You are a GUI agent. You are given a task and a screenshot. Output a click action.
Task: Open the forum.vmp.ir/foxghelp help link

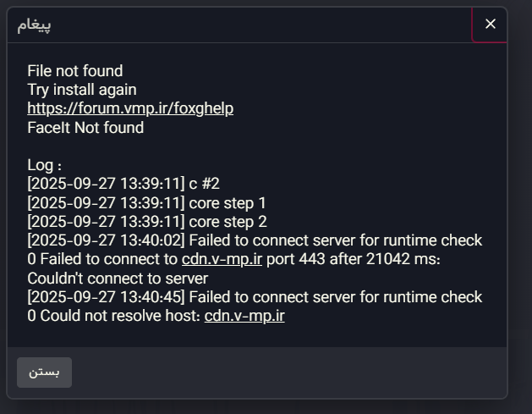[130, 108]
